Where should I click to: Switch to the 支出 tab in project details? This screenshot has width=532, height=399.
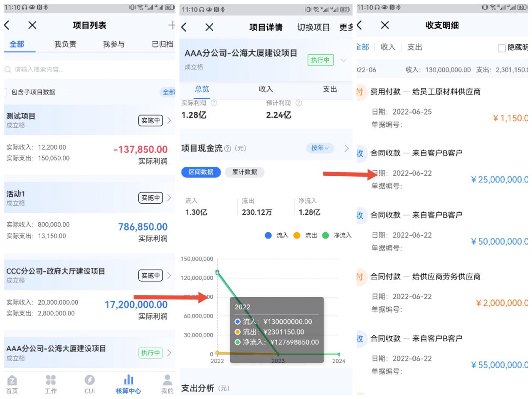tap(330, 89)
